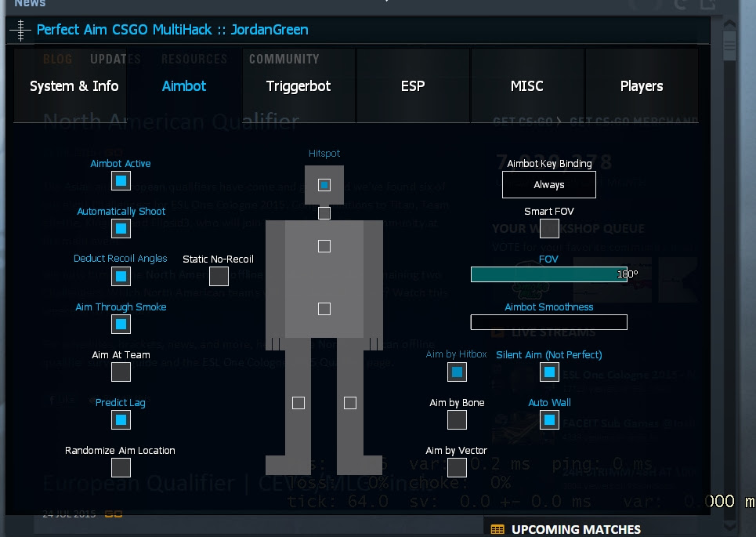The image size is (756, 537).
Task: Check the Aim by Bone box
Action: point(457,419)
